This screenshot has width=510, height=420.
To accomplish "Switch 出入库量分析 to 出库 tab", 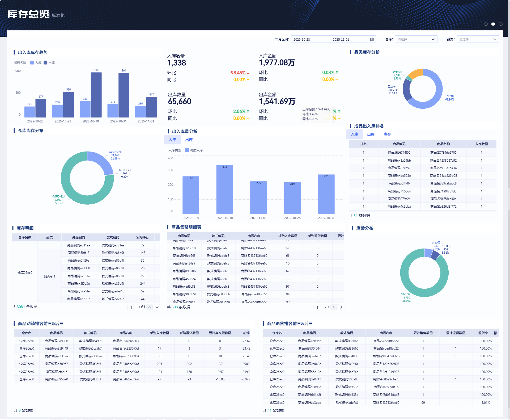I will pyautogui.click(x=189, y=140).
